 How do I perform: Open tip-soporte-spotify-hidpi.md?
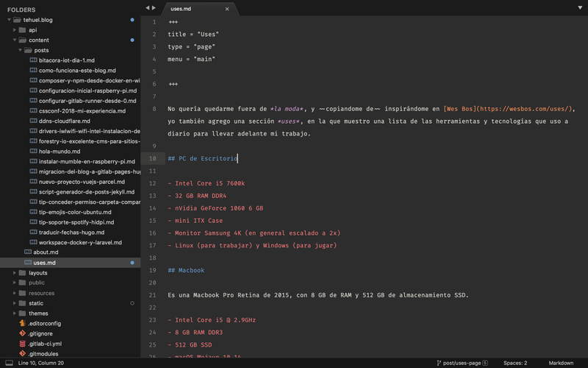coord(76,222)
